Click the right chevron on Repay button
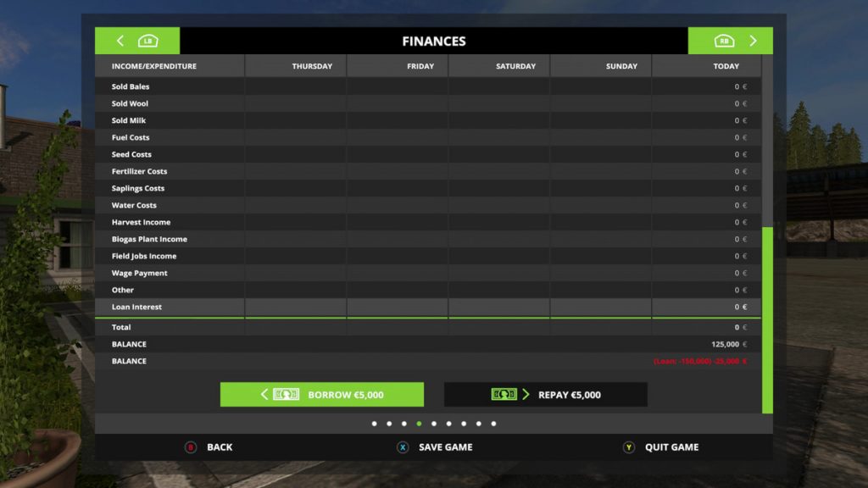Viewport: 868px width, 488px height. [x=526, y=395]
